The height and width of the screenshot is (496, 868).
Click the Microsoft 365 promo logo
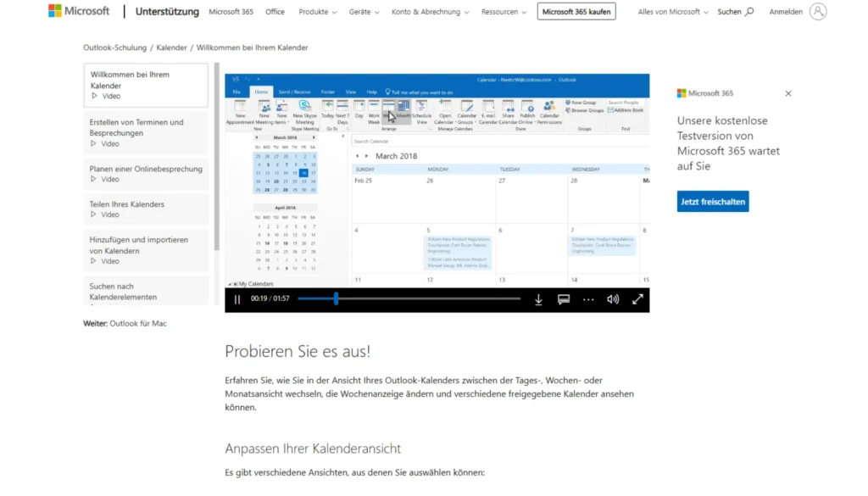[705, 93]
